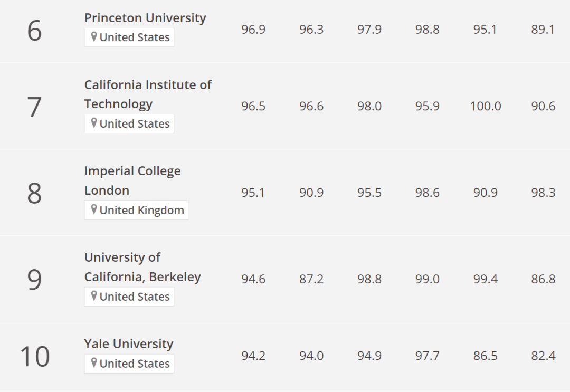Open University of California, Berkeley page

pos(142,267)
